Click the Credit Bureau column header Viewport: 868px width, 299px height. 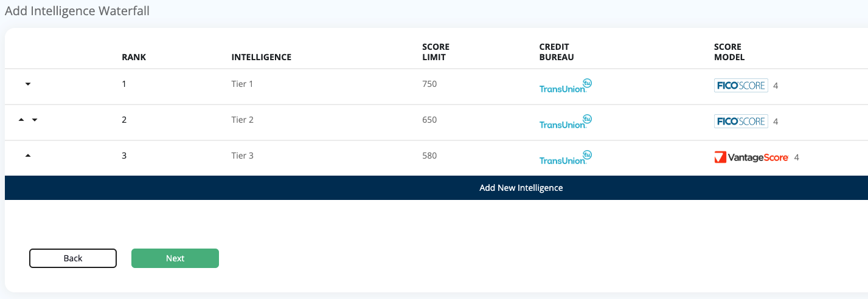click(x=557, y=52)
